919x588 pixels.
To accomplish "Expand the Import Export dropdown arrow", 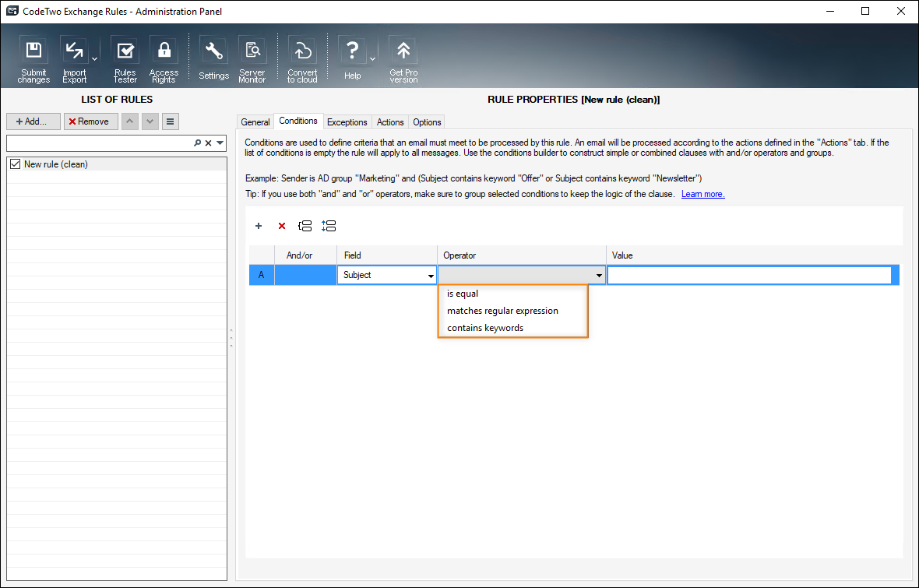I will (94, 59).
